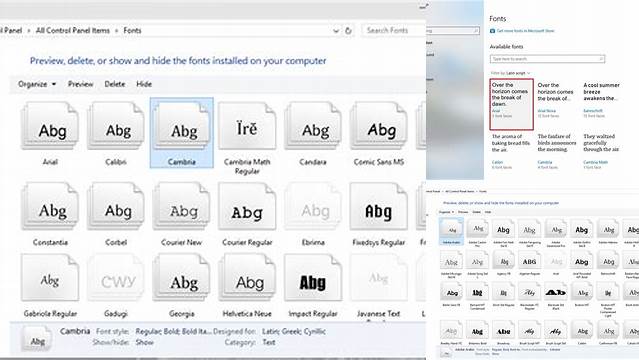Click Preview in the large window toolbar

pos(80,84)
